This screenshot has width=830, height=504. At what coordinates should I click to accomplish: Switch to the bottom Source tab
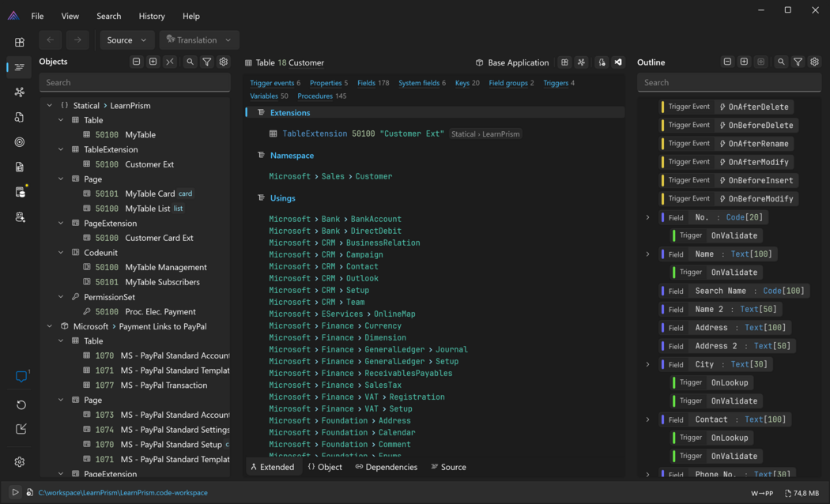pyautogui.click(x=449, y=467)
